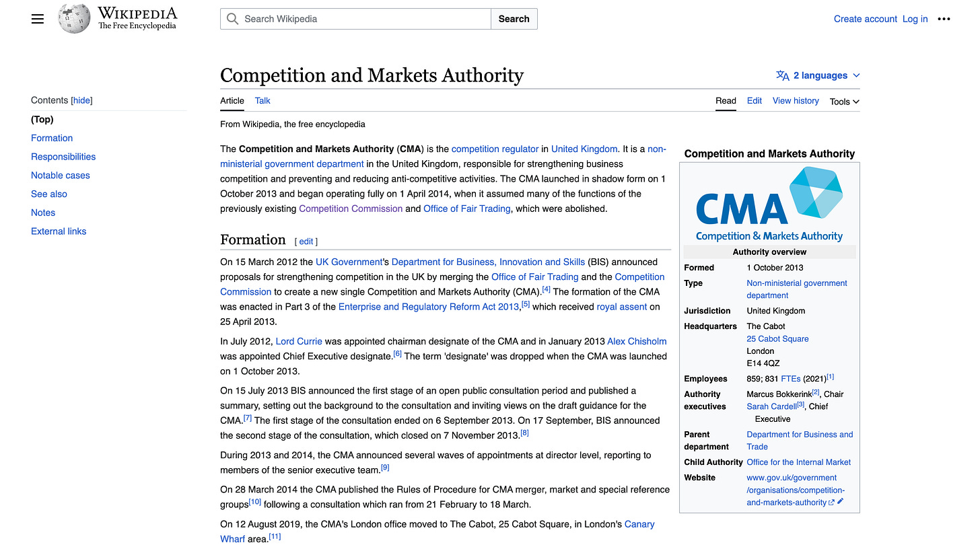Screen dimensions: 980x551
Task: Switch to the Talk tab
Action: [262, 101]
